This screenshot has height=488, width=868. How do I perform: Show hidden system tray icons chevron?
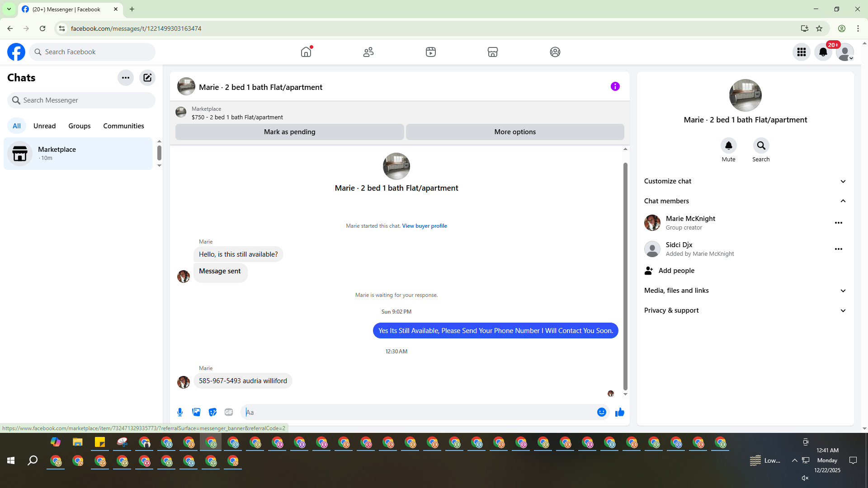(794, 460)
